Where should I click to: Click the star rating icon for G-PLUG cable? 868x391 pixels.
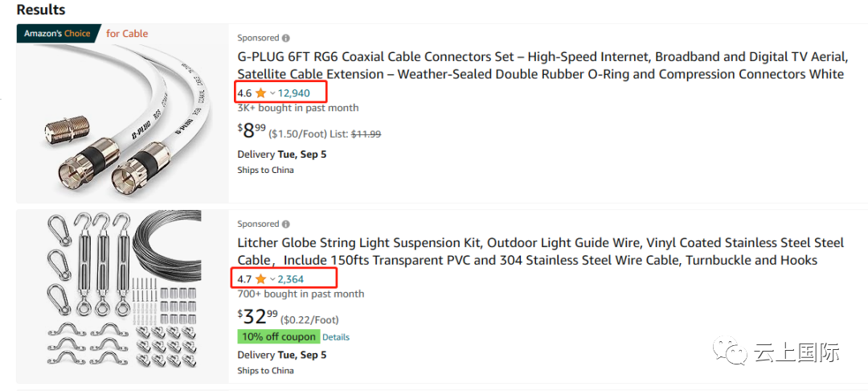(x=260, y=93)
